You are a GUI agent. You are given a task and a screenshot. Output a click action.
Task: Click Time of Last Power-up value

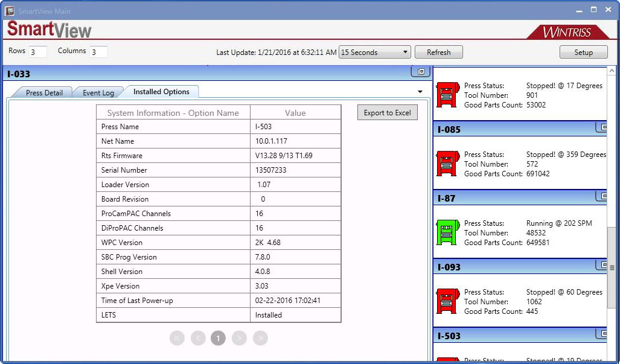point(288,301)
